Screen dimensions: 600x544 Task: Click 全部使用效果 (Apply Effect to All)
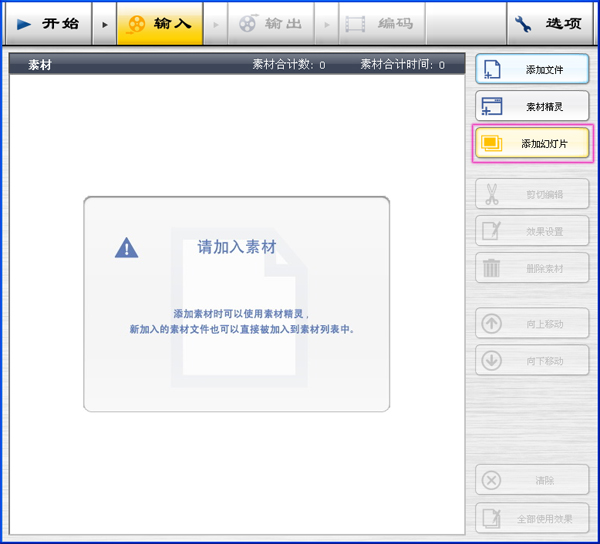click(x=532, y=518)
